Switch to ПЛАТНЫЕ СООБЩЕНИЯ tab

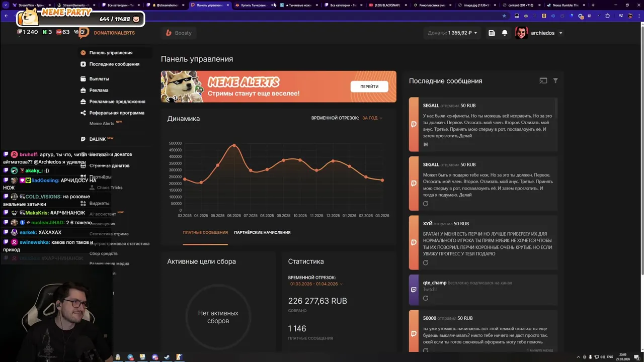tap(205, 233)
